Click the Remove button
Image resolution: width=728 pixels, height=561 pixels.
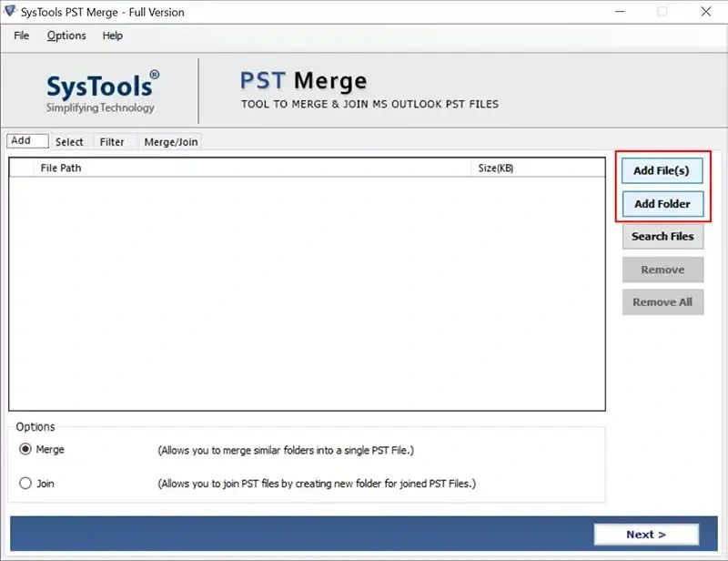pyautogui.click(x=662, y=270)
